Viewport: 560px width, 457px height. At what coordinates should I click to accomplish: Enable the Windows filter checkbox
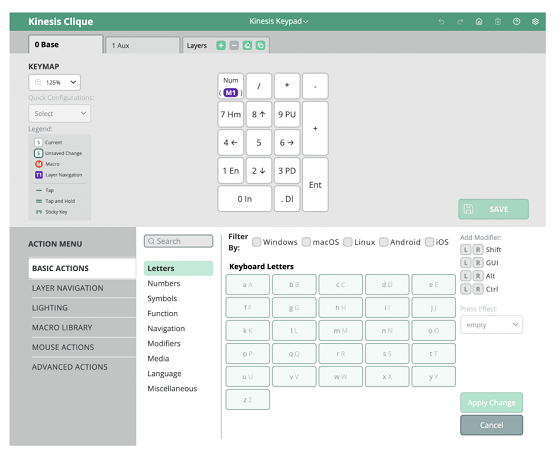(256, 242)
